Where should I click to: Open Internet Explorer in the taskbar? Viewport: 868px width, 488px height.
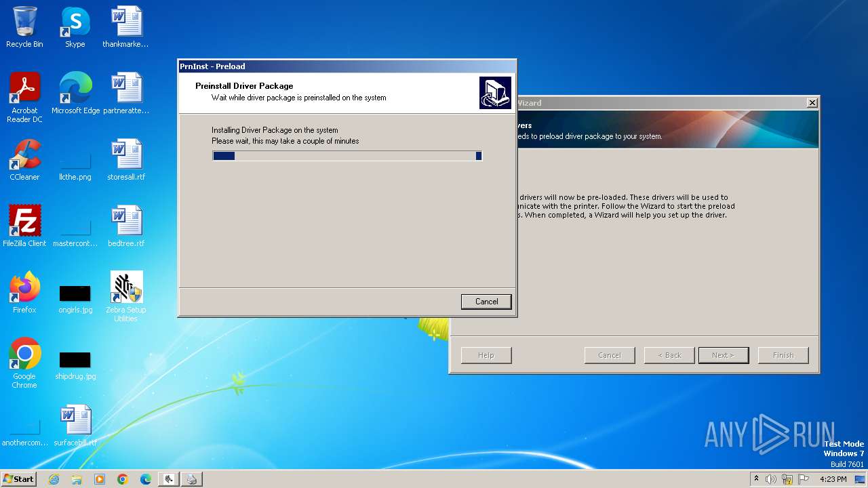(x=54, y=479)
